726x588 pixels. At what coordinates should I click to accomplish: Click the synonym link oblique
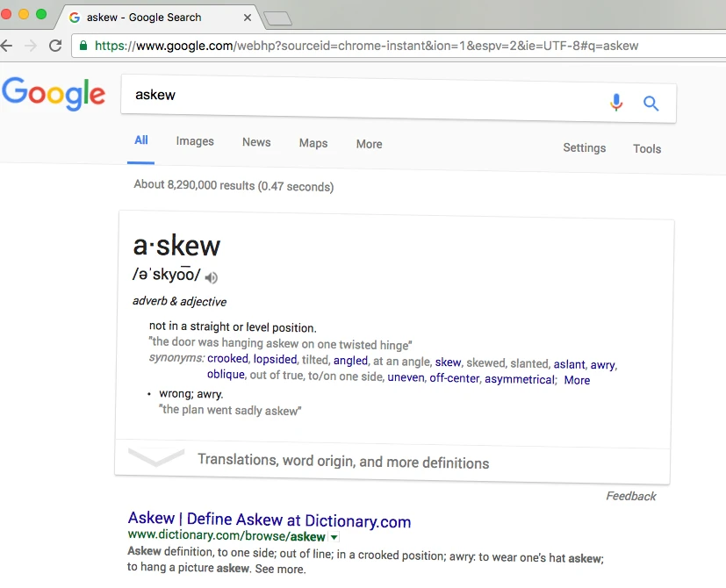tap(226, 374)
